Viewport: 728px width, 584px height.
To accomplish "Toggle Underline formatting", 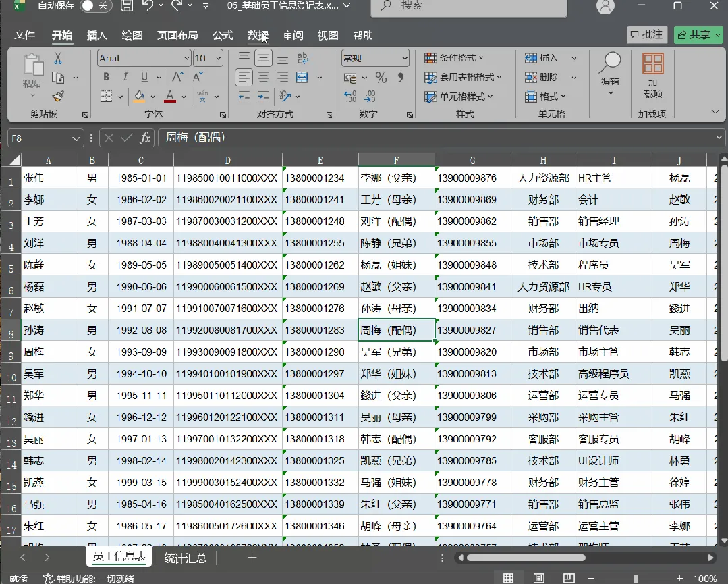I will 144,77.
